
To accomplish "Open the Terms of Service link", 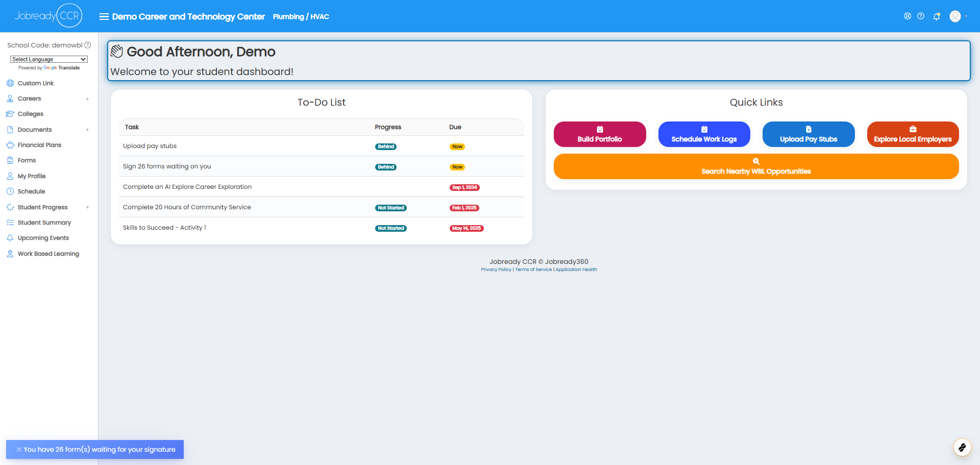I will point(533,270).
